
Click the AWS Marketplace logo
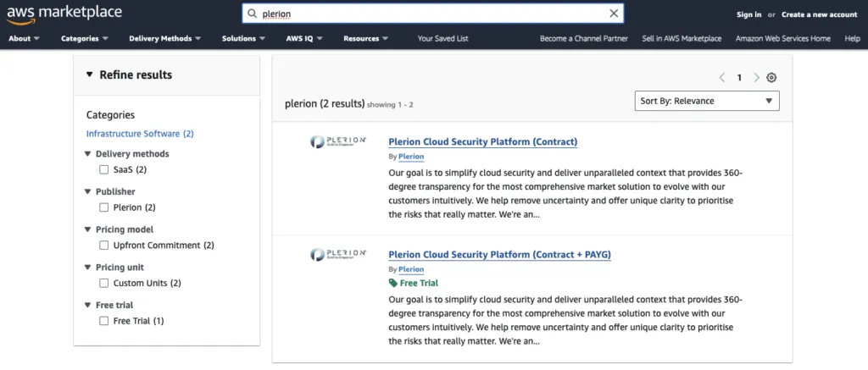pos(64,14)
